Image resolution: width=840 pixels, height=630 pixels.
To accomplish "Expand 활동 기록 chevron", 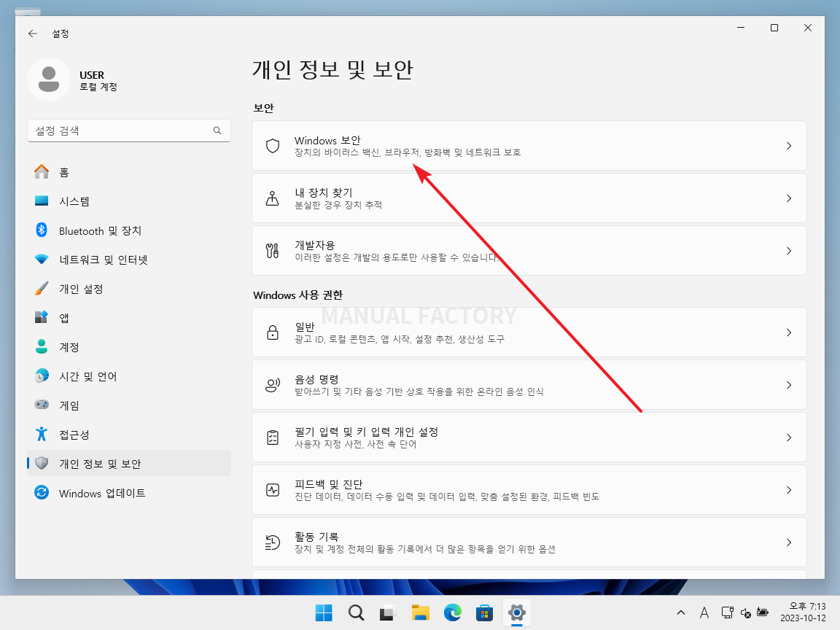I will [x=788, y=542].
